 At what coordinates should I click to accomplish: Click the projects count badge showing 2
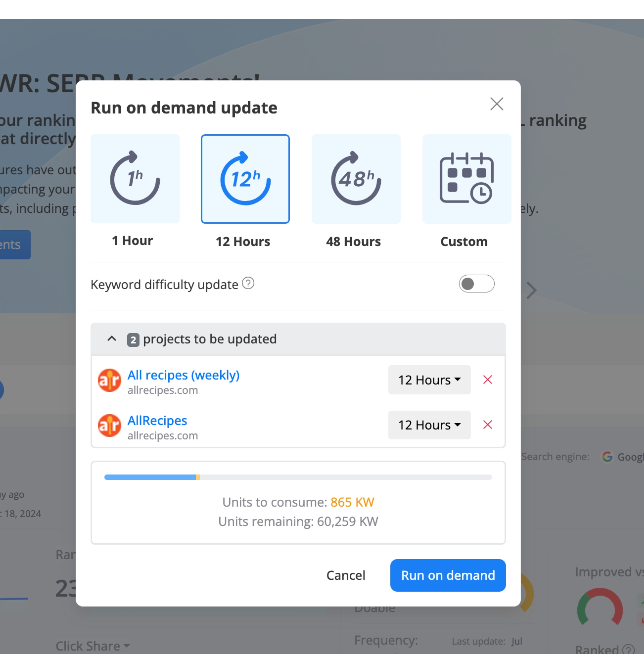click(x=133, y=340)
